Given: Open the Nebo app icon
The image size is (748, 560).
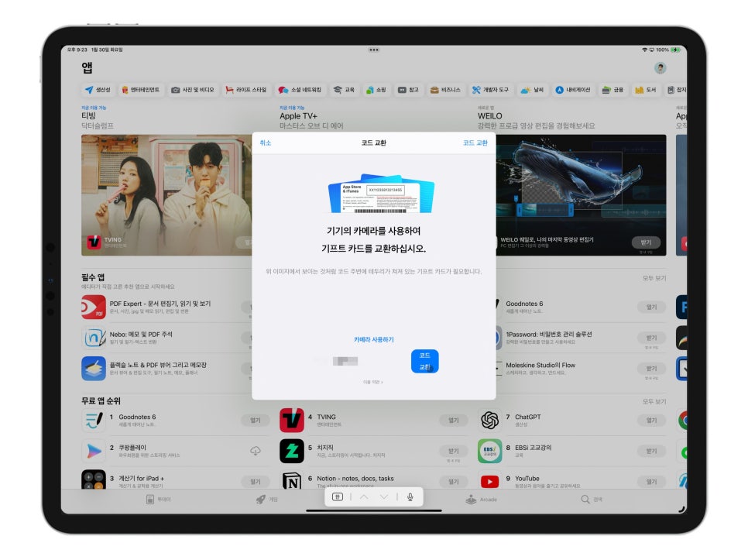Looking at the screenshot, I should (94, 338).
